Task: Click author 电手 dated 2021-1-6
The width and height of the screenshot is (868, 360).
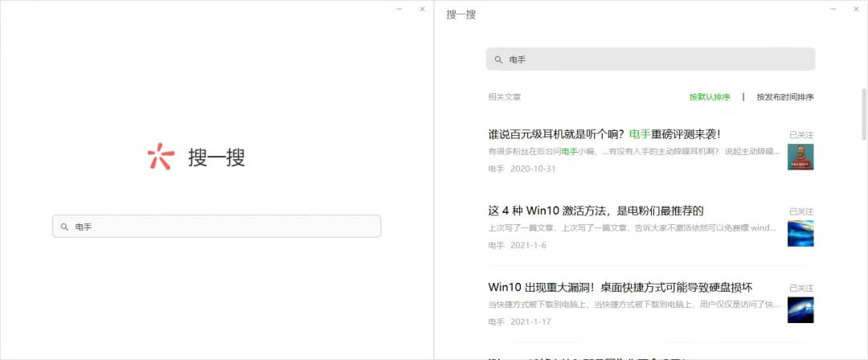Action: [x=497, y=245]
